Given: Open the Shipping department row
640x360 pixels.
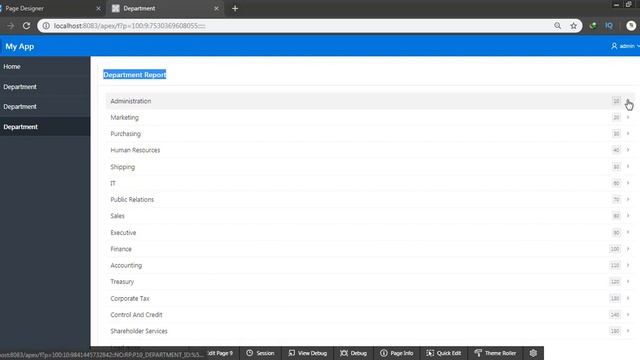Looking at the screenshot, I should click(x=370, y=167).
